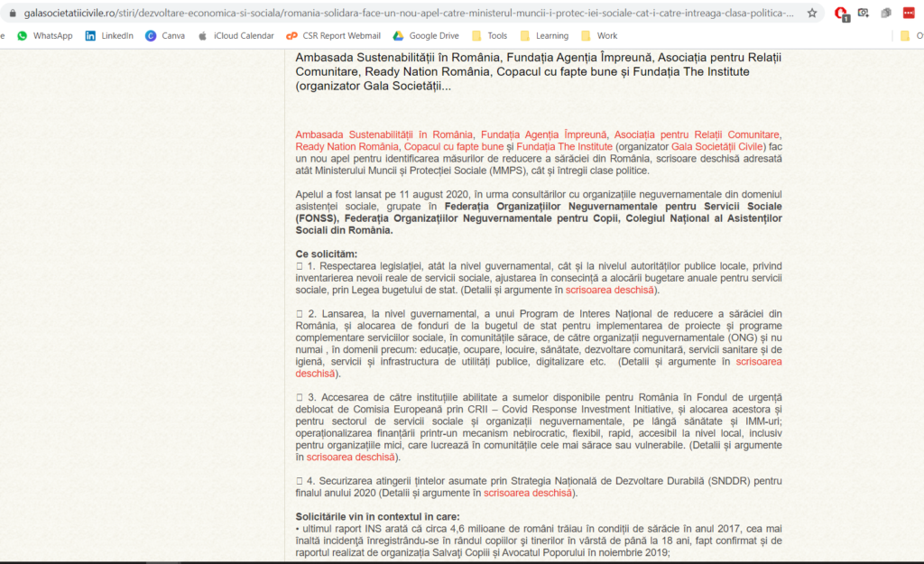
Task: Open the Gala Societății Civile link
Action: (x=717, y=147)
